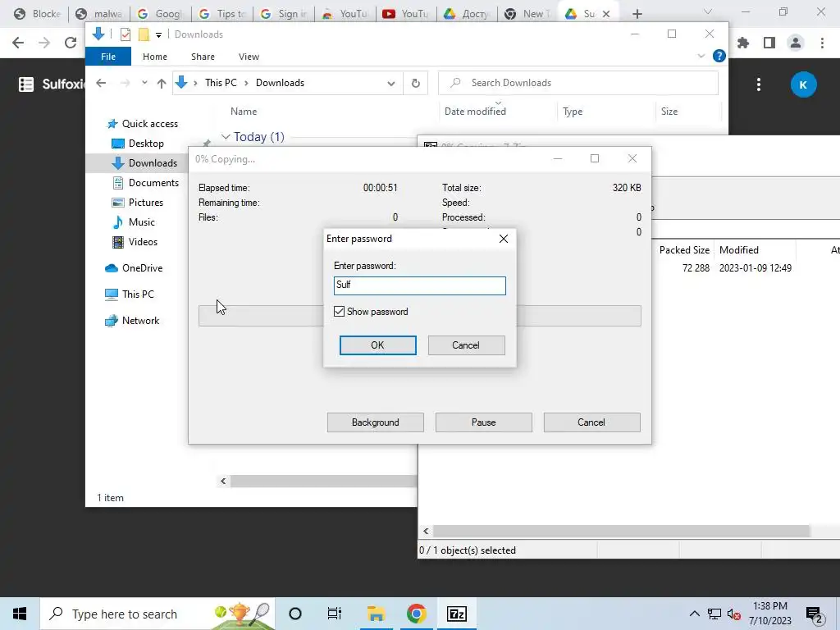This screenshot has width=840, height=630.
Task: Expand the address bar history dropdown
Action: [391, 83]
